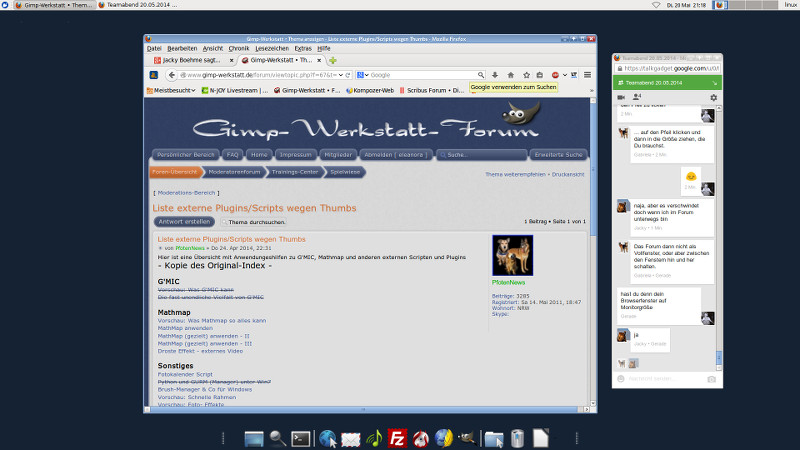Launch GIMP from the dock

point(467,438)
